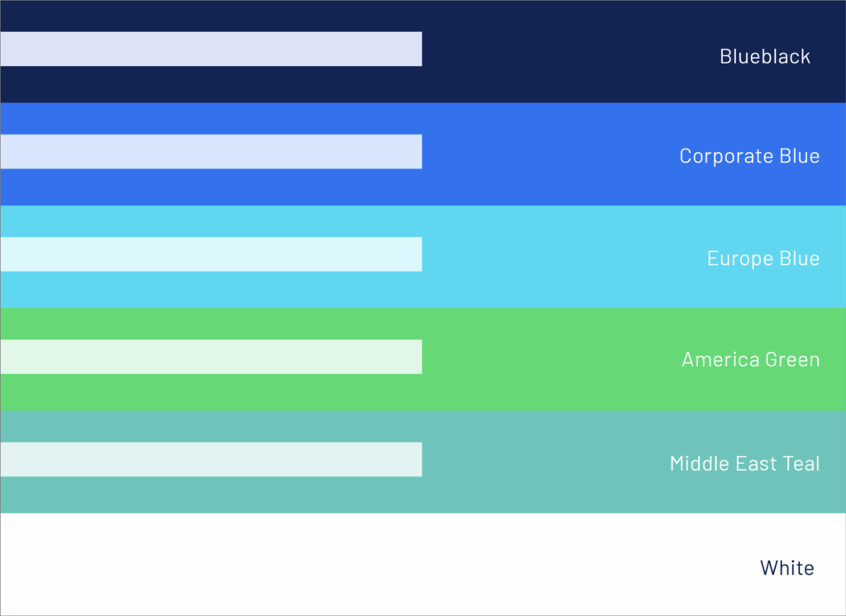The height and width of the screenshot is (616, 846).
Task: Click the "Blueblack" text label
Action: [x=765, y=56]
